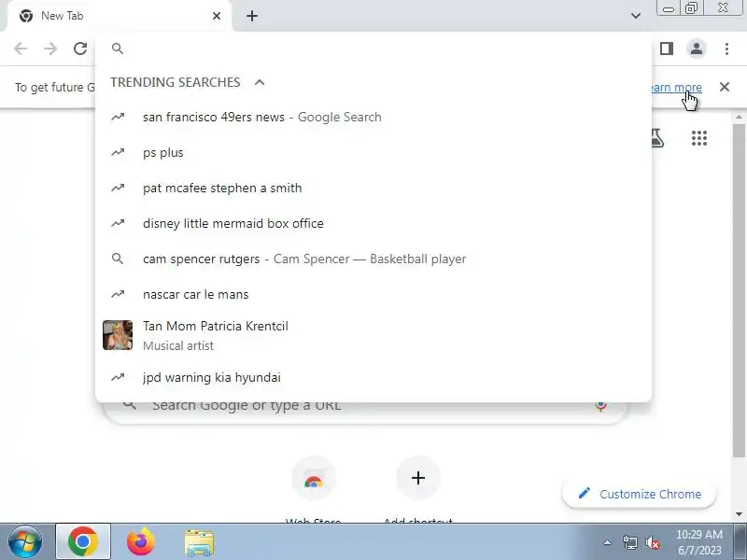Viewport: 747px width, 560px height.
Task: Click voice search microphone icon
Action: [x=600, y=406]
